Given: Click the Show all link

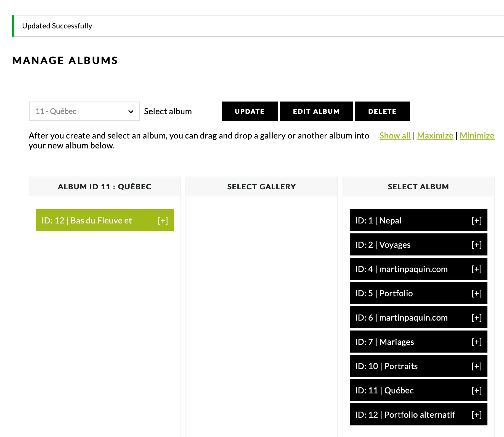Looking at the screenshot, I should 395,136.
